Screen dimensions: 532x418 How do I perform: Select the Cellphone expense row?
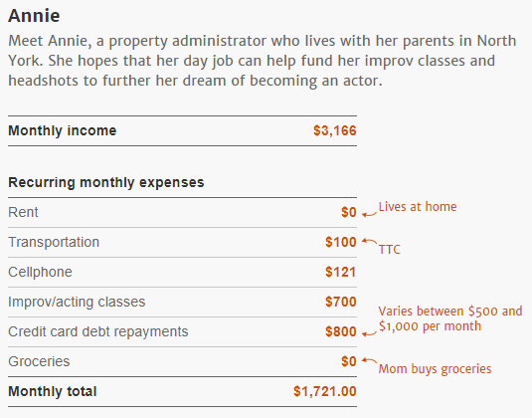[183, 272]
